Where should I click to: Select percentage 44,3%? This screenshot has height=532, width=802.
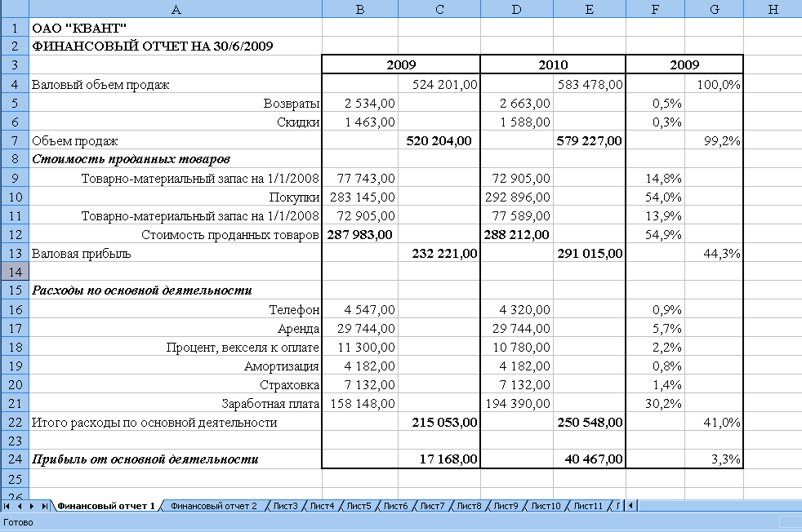point(714,253)
